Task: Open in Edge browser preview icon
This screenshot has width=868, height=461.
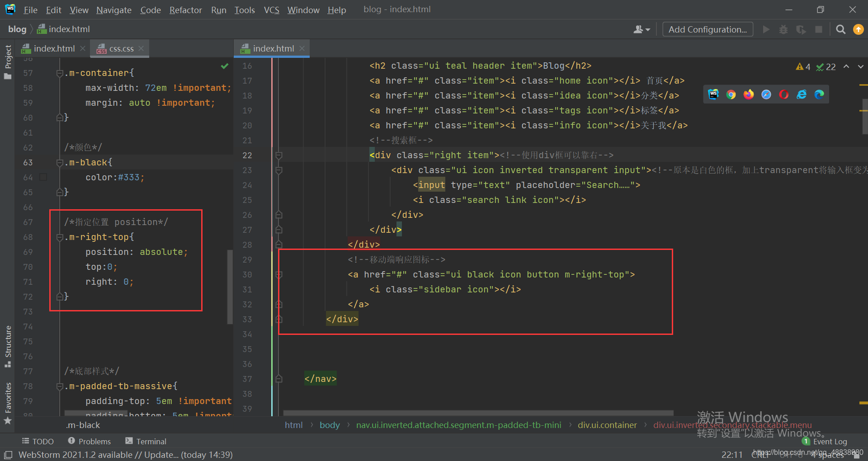Action: coord(819,94)
